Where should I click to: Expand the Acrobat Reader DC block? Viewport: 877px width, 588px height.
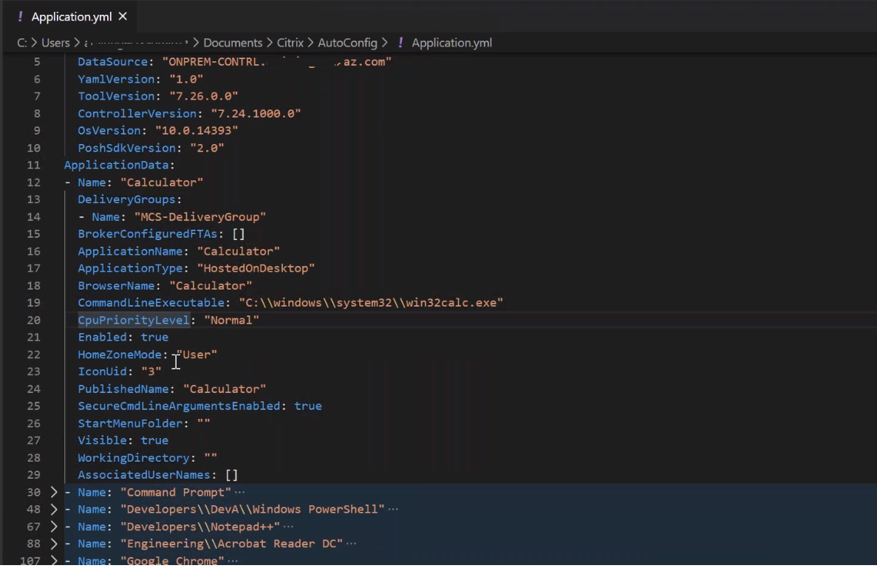53,544
